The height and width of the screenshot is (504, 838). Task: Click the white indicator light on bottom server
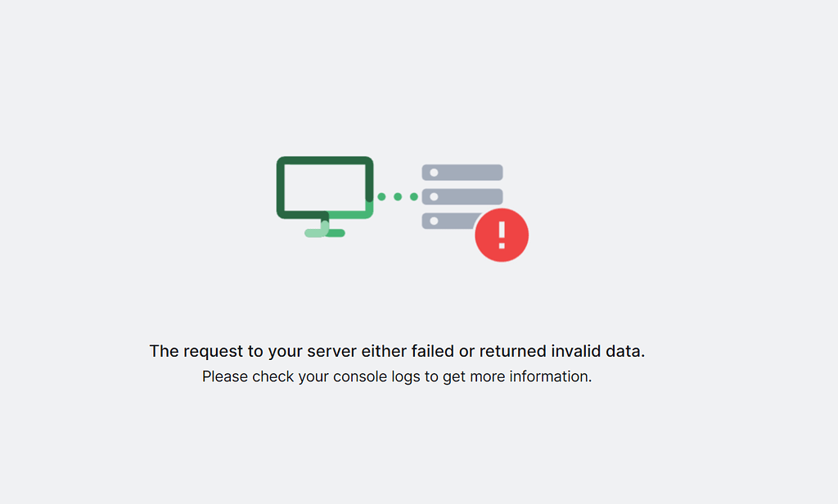tap(434, 221)
